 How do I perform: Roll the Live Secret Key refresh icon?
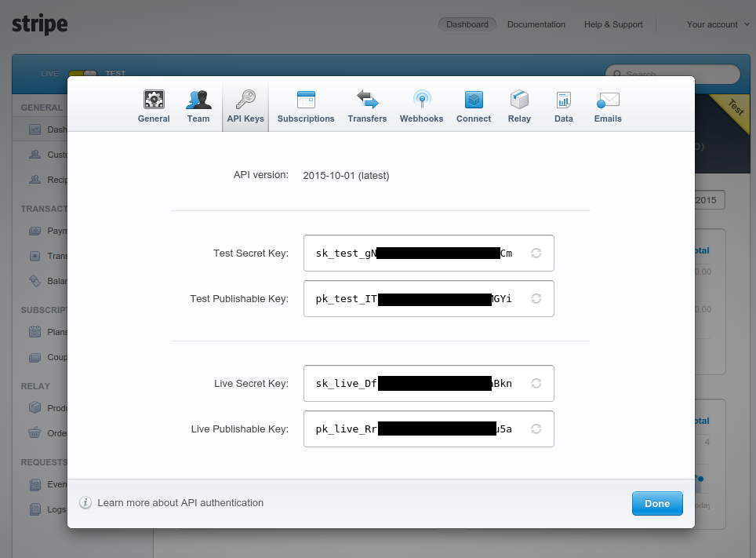[x=536, y=383]
